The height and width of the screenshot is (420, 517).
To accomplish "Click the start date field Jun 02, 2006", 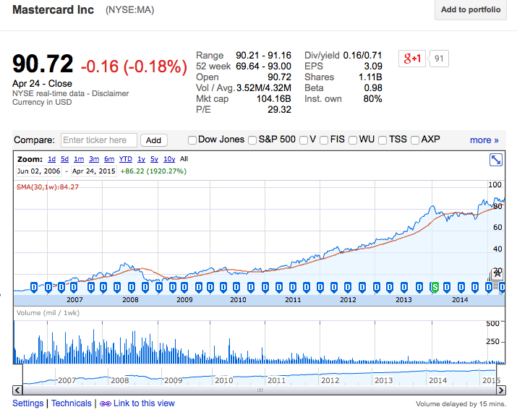I will (38, 171).
